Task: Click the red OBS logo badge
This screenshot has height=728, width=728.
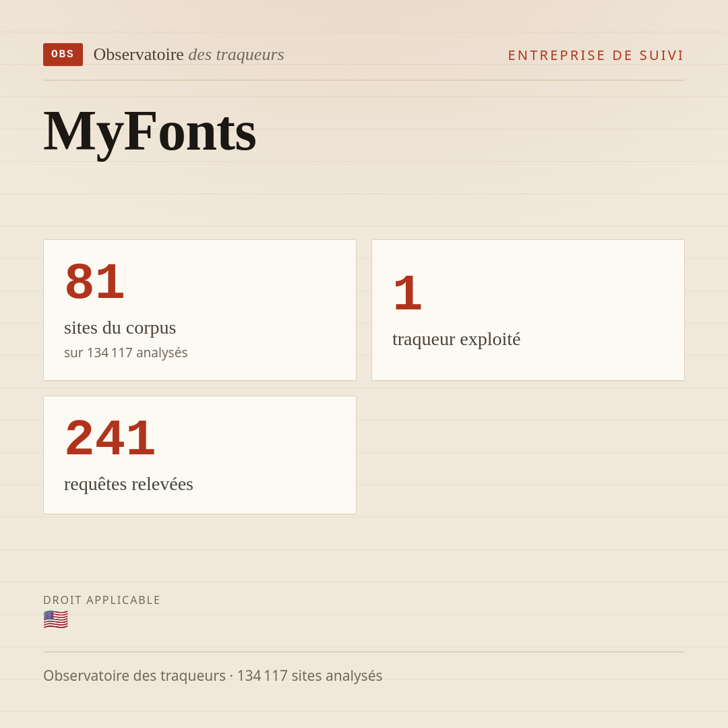Action: tap(63, 55)
